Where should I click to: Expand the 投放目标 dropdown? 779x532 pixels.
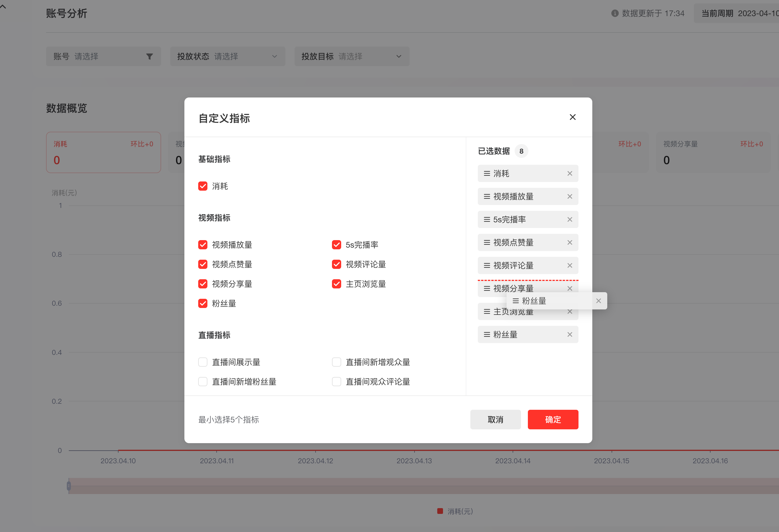pyautogui.click(x=352, y=57)
